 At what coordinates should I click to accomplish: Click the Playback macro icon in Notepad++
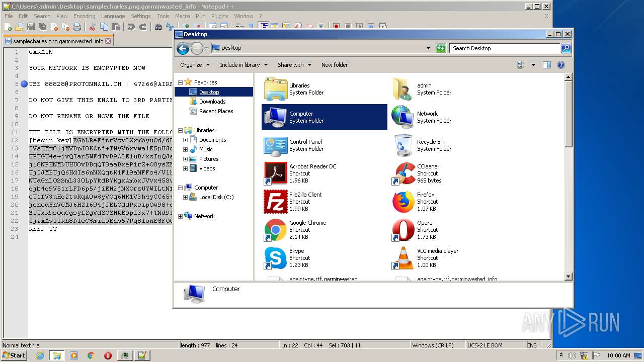tap(359, 26)
